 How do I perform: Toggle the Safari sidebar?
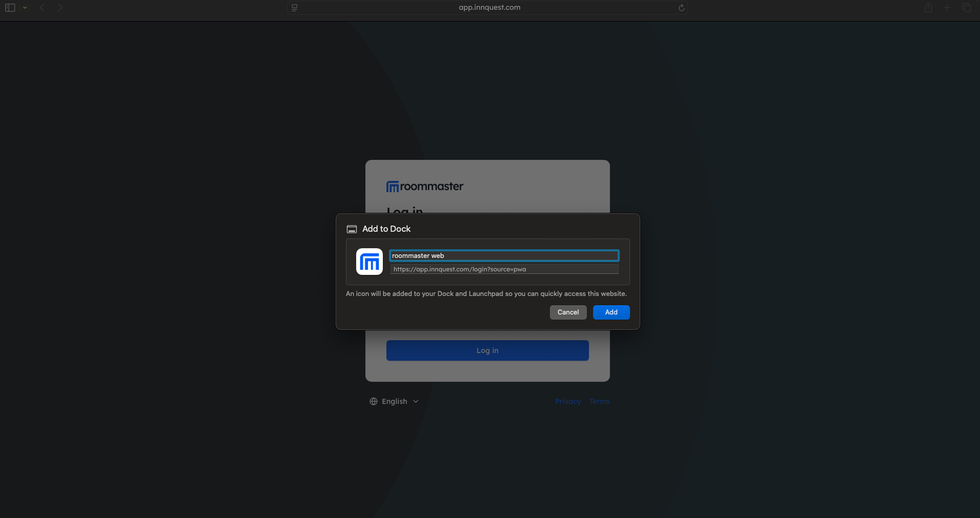[10, 7]
